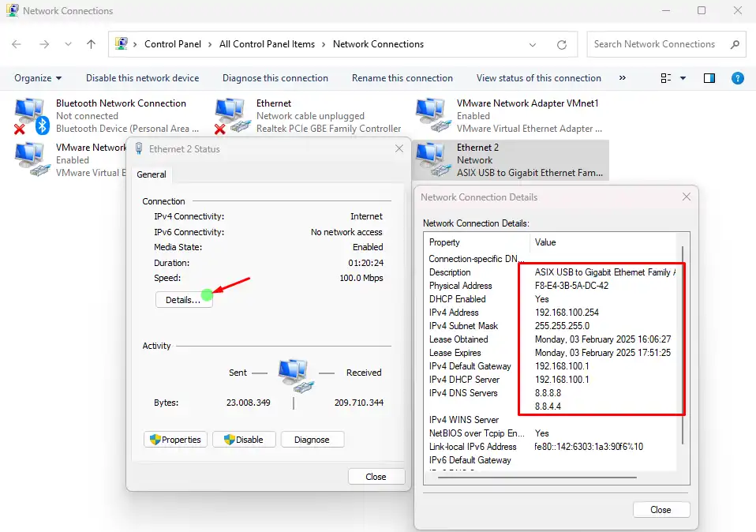Screen dimensions: 756x532
Task: Click the blue Help question mark icon
Action: [738, 78]
